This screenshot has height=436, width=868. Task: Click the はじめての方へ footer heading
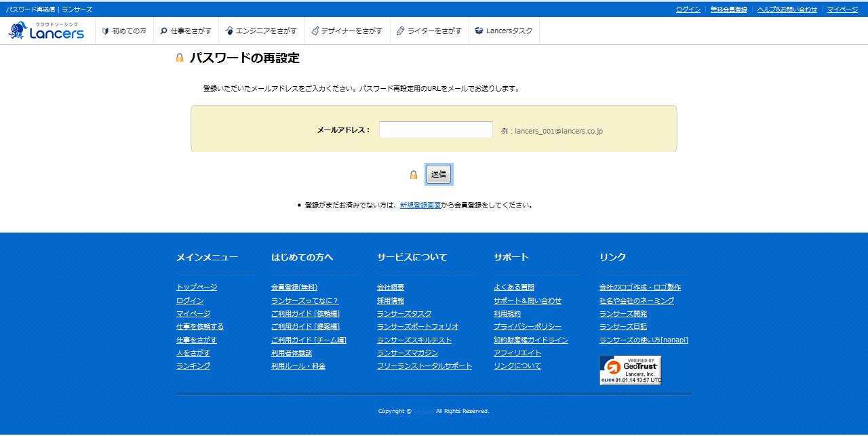pos(302,258)
